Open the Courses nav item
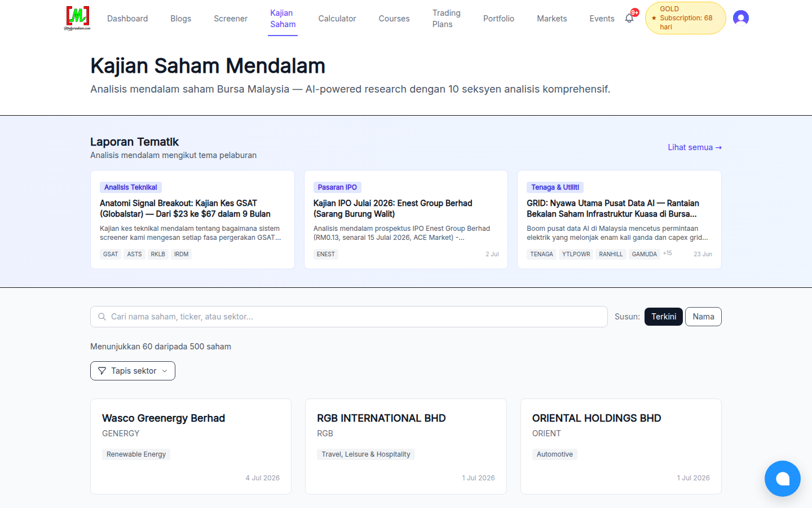 coord(394,19)
